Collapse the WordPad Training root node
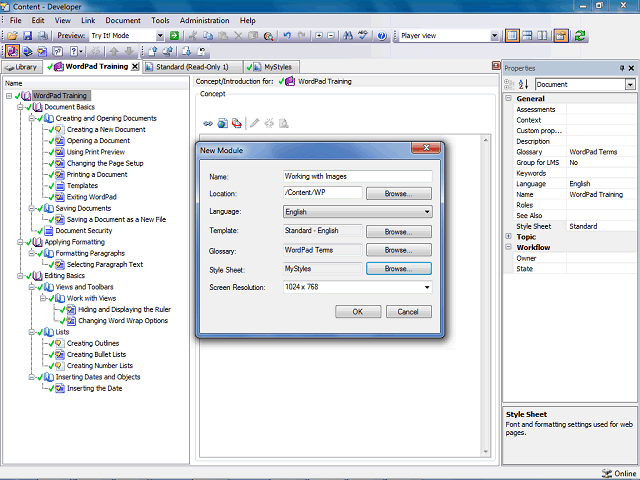This screenshot has width=640, height=480. pos(9,96)
